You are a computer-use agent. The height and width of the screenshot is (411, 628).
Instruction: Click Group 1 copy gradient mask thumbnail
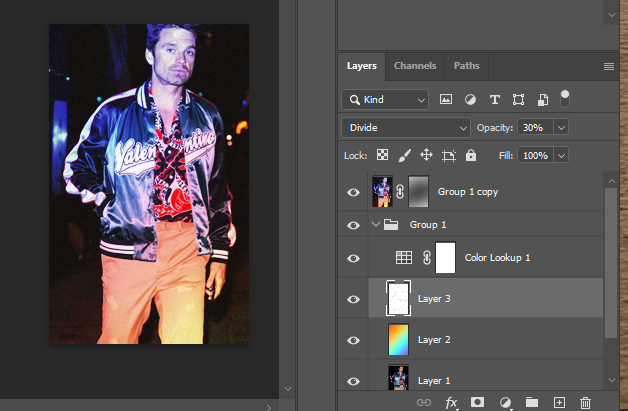[x=418, y=192]
